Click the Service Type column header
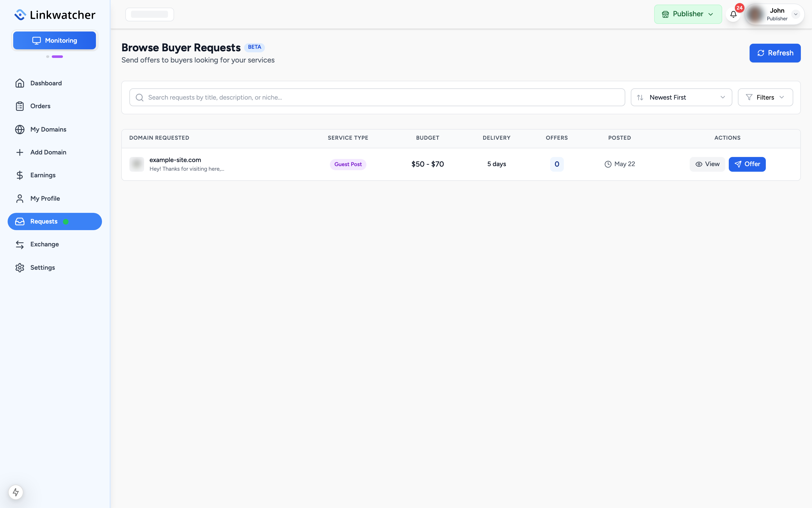Screen dimensions: 812x508 click(348, 138)
